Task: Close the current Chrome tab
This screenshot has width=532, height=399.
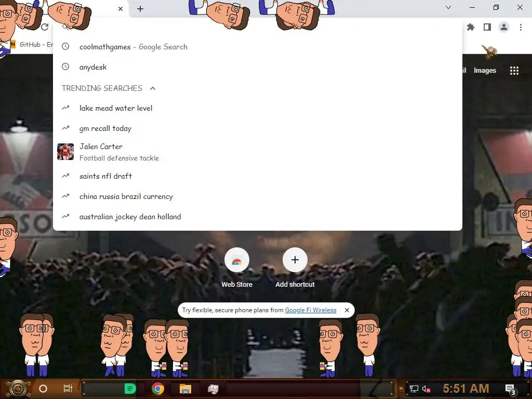Action: 121,9
